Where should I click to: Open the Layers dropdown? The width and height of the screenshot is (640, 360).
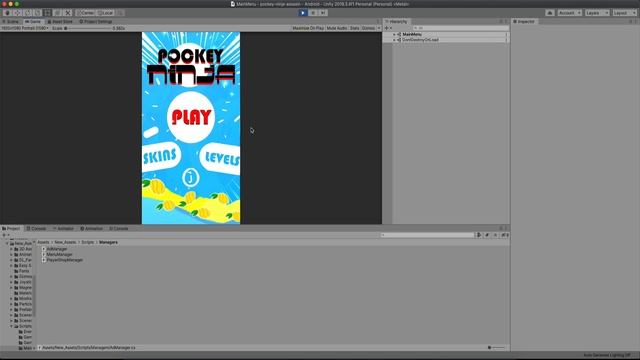pos(597,13)
